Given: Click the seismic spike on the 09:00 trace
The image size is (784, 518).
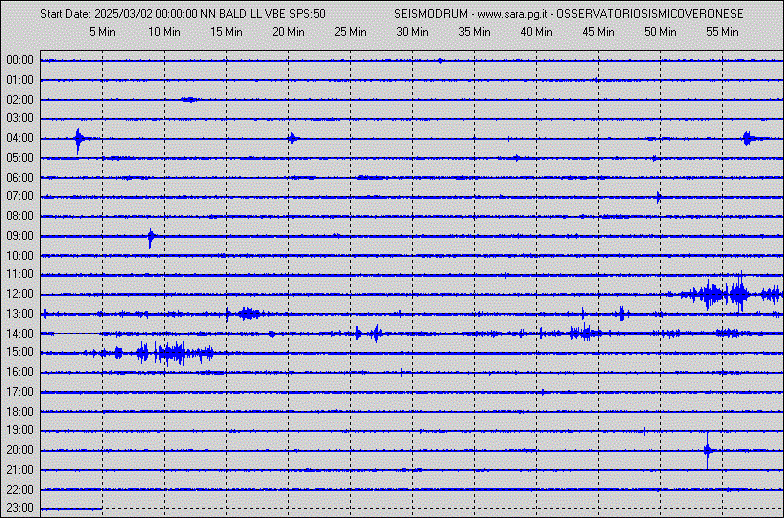Looking at the screenshot, I should click(x=150, y=238).
